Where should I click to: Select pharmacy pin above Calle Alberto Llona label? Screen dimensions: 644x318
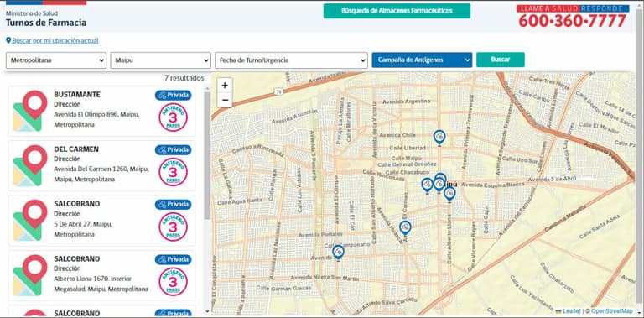449,194
